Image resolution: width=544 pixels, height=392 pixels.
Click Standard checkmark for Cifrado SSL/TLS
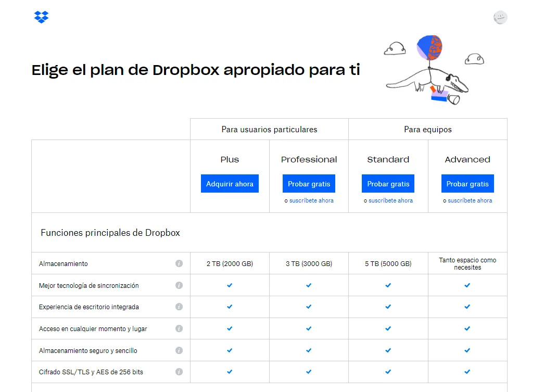point(388,372)
